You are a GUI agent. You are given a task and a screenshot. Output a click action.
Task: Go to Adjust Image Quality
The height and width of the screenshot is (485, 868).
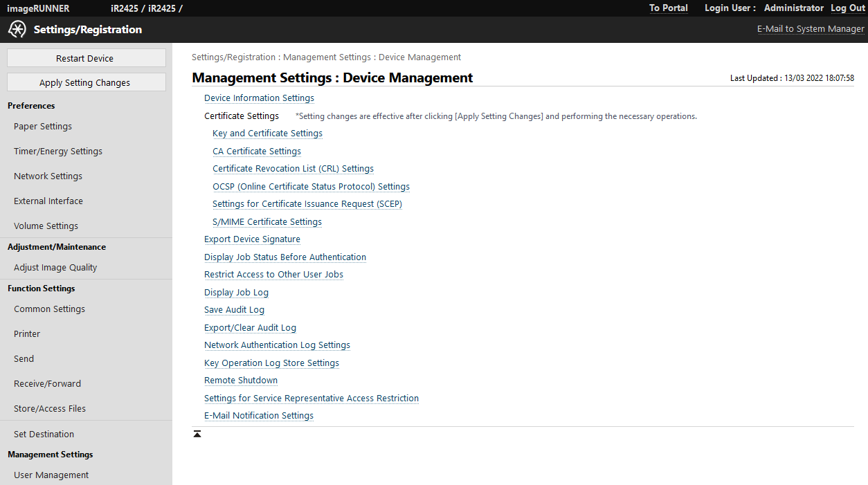(x=55, y=268)
